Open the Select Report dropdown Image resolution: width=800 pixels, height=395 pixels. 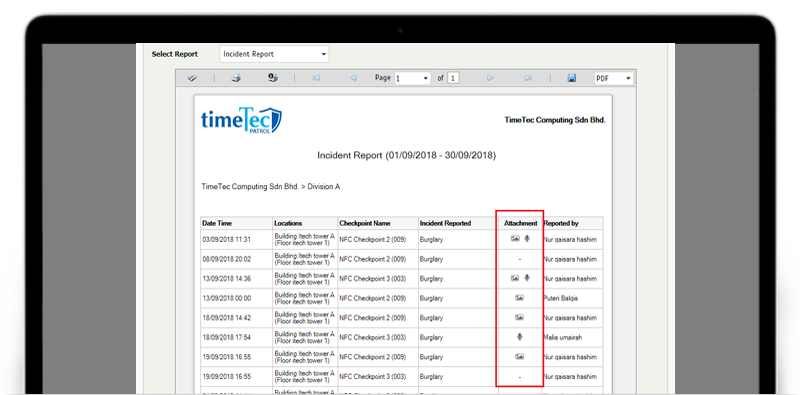[274, 54]
